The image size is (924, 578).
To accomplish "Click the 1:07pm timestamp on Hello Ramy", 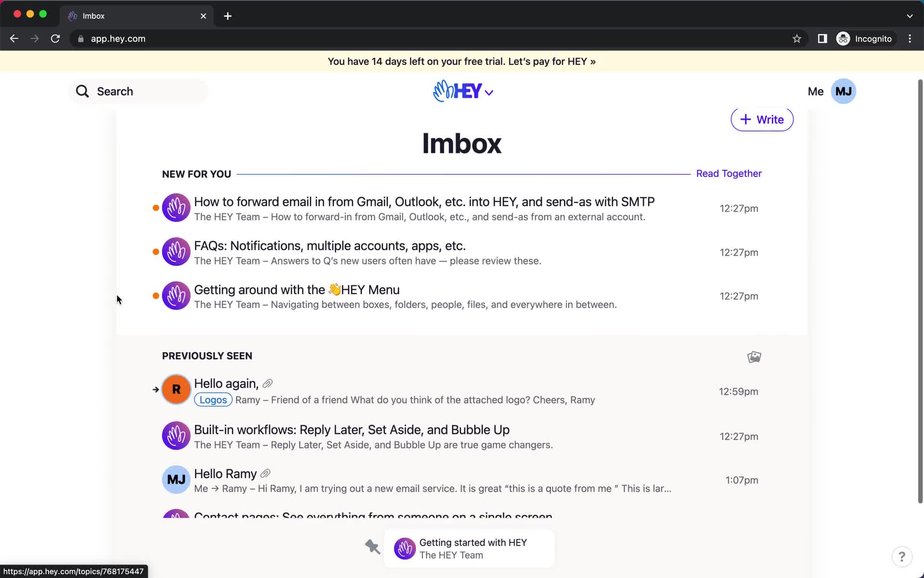I will point(742,480).
